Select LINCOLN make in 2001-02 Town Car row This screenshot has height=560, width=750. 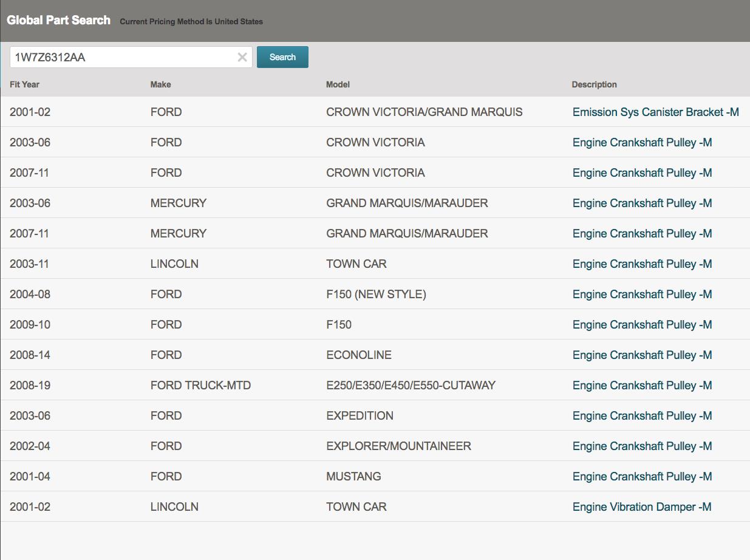click(174, 507)
